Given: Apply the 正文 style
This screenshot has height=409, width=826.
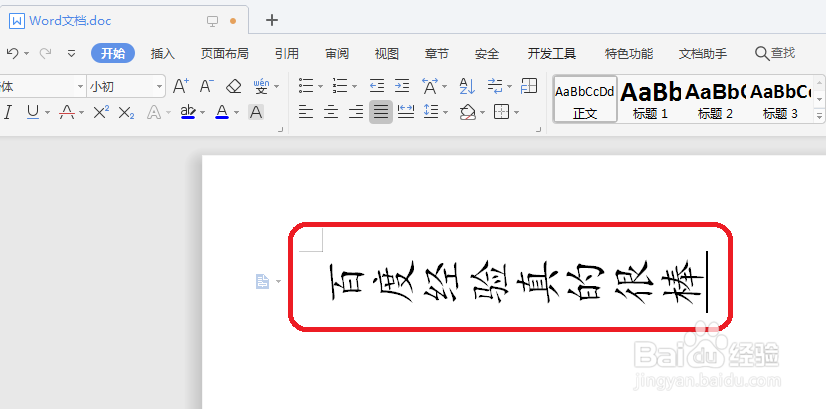Looking at the screenshot, I should tap(585, 99).
